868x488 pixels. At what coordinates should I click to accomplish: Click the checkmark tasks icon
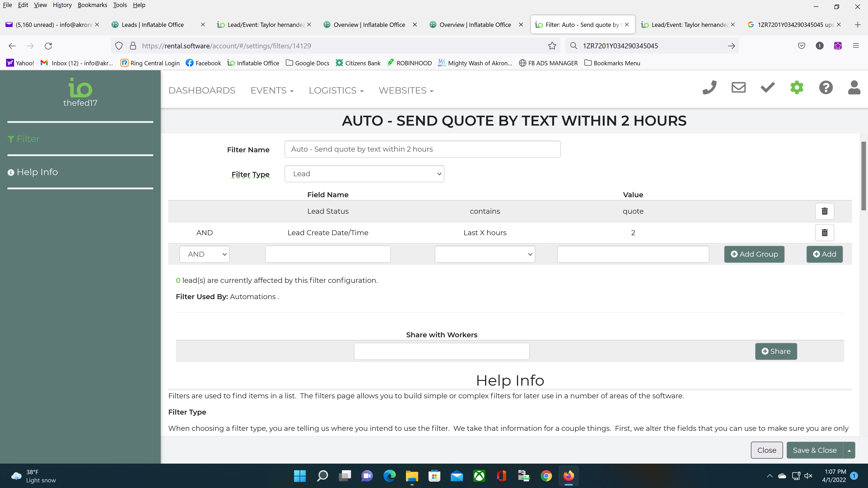[x=768, y=88]
